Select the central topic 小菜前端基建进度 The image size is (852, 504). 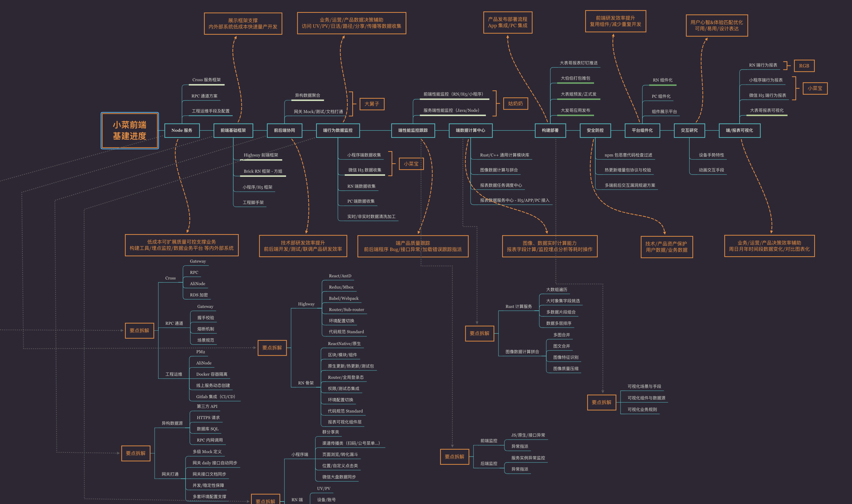[129, 131]
